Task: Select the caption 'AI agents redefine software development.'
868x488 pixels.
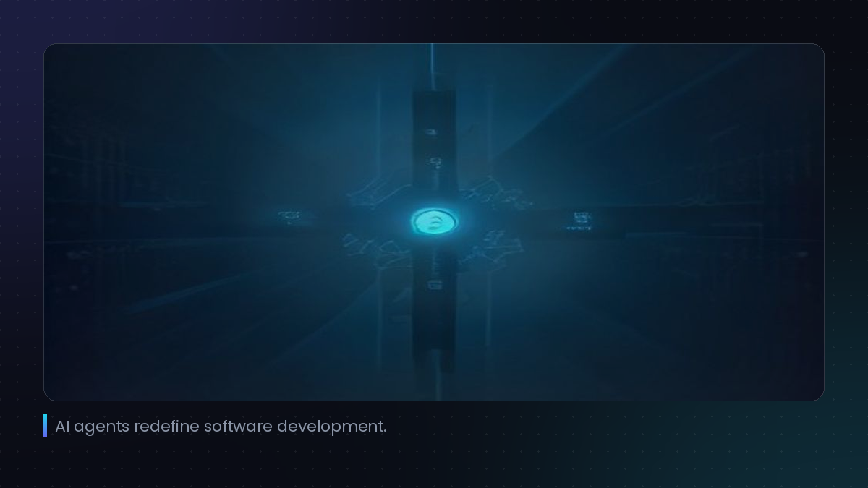Action: (x=221, y=427)
